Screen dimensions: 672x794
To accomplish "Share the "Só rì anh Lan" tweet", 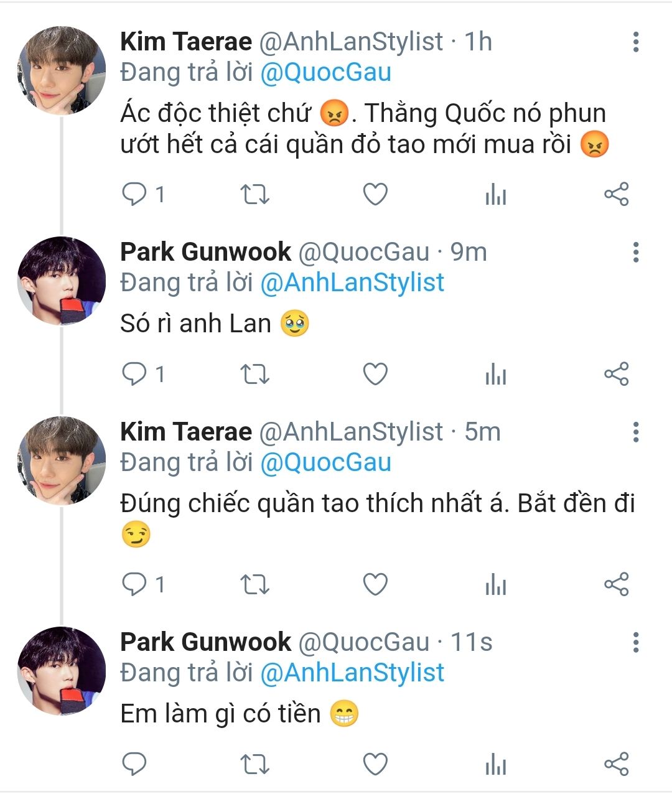I will coord(617,374).
